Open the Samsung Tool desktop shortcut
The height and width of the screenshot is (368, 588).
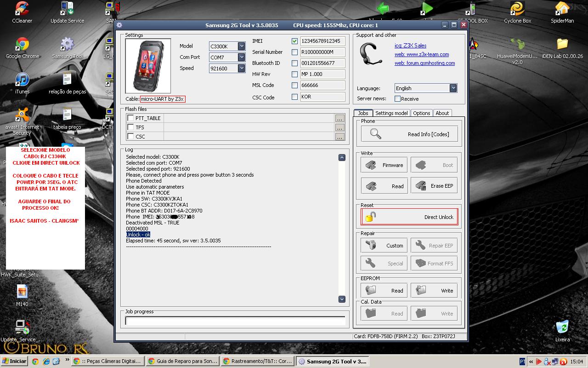(x=67, y=47)
